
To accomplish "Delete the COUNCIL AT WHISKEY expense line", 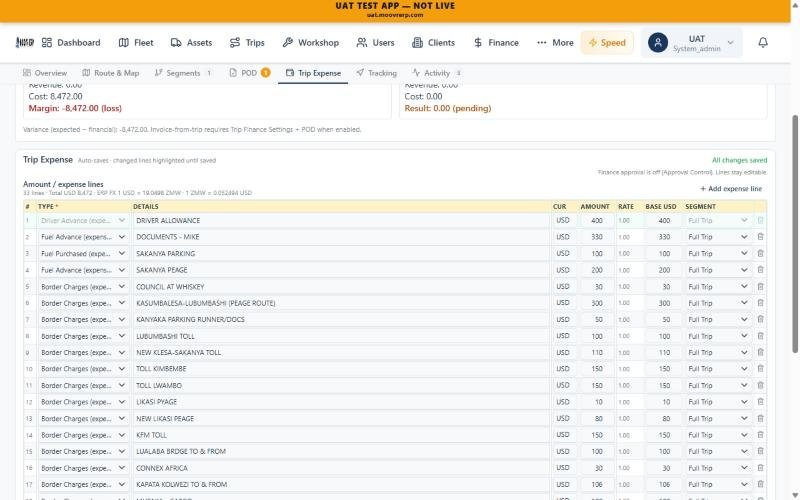I will click(x=760, y=287).
